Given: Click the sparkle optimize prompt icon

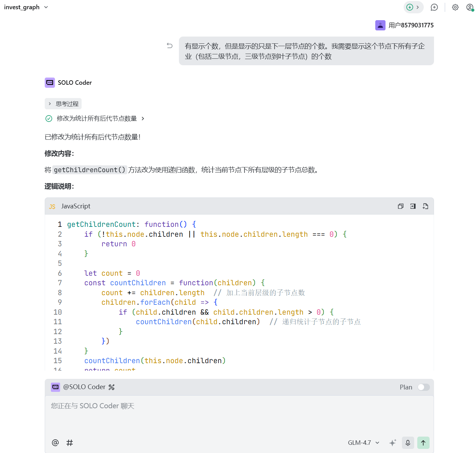Looking at the screenshot, I should (x=393, y=443).
